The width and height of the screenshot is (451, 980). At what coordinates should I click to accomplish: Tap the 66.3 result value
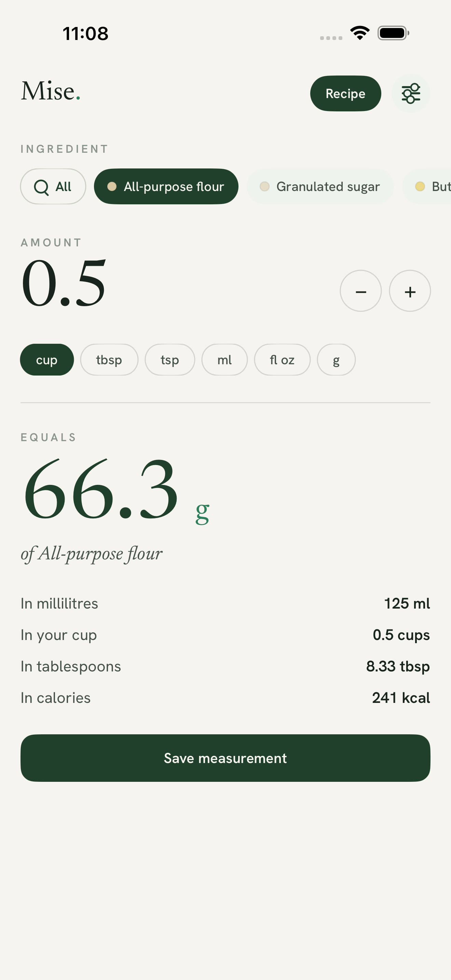pos(101,489)
